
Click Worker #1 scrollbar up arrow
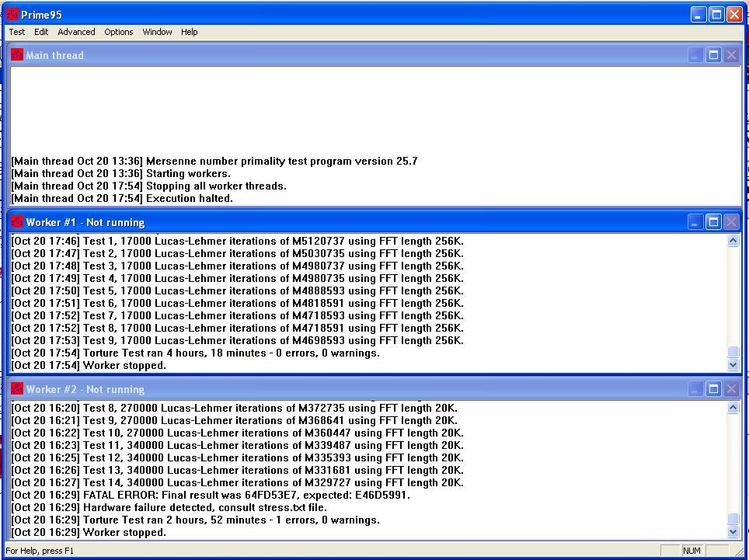click(x=733, y=241)
